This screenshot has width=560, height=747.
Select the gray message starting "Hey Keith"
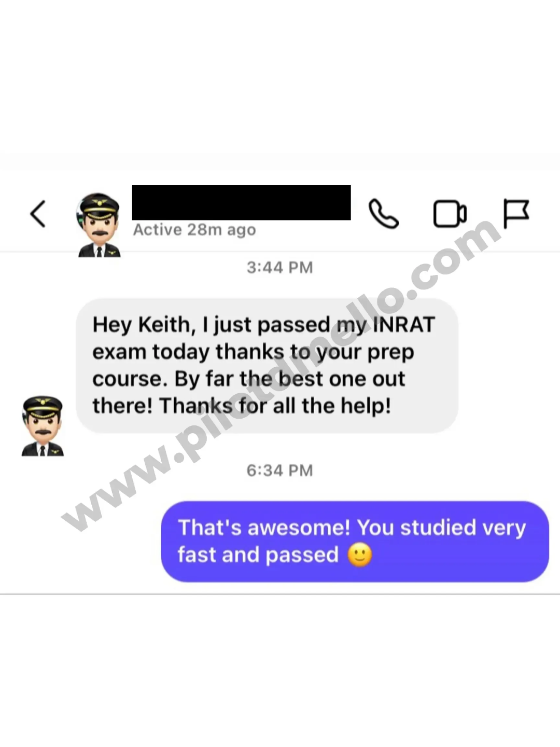pos(267,365)
